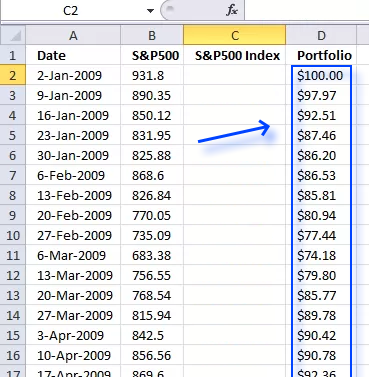This screenshot has width=369, height=377.
Task: Click the S&P500 Index header cell
Action: pyautogui.click(x=235, y=55)
